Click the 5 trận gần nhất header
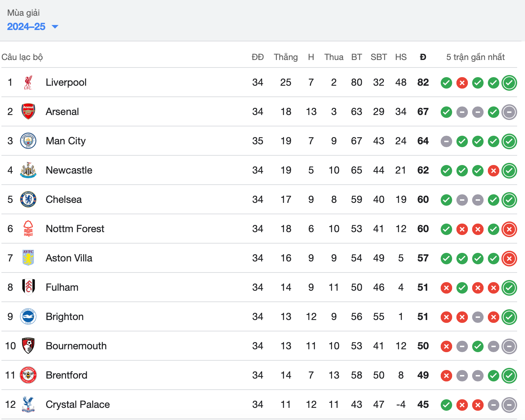 (475, 57)
